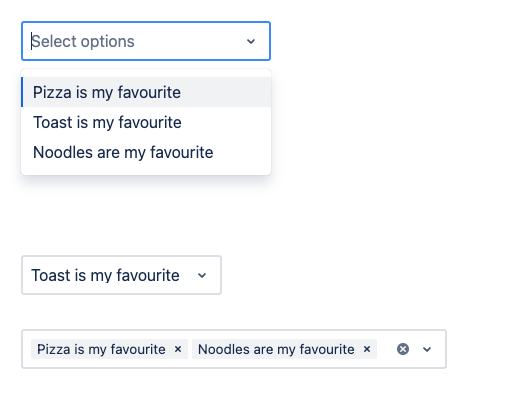Clear all selected values in multi-select
Screen dimensions: 519x403
tap(403, 349)
